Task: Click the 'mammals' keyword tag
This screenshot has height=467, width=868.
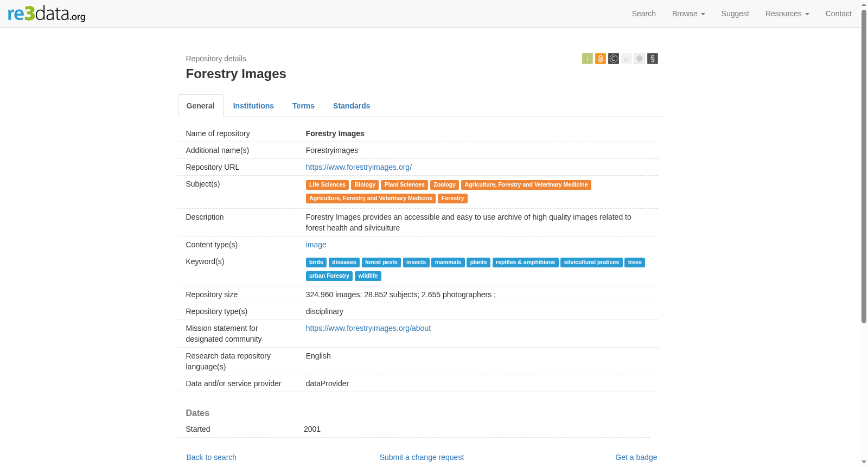Action: 448,263
